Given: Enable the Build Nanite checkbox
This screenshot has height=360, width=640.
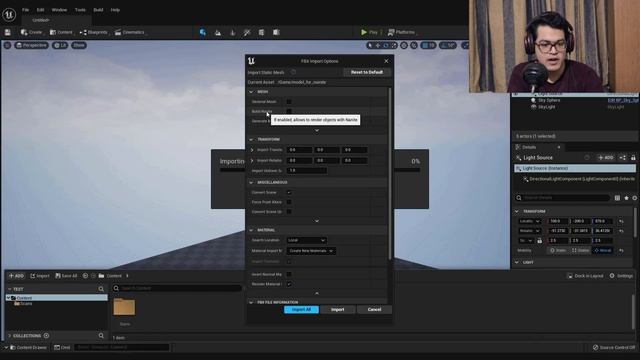Looking at the screenshot, I should (289, 111).
